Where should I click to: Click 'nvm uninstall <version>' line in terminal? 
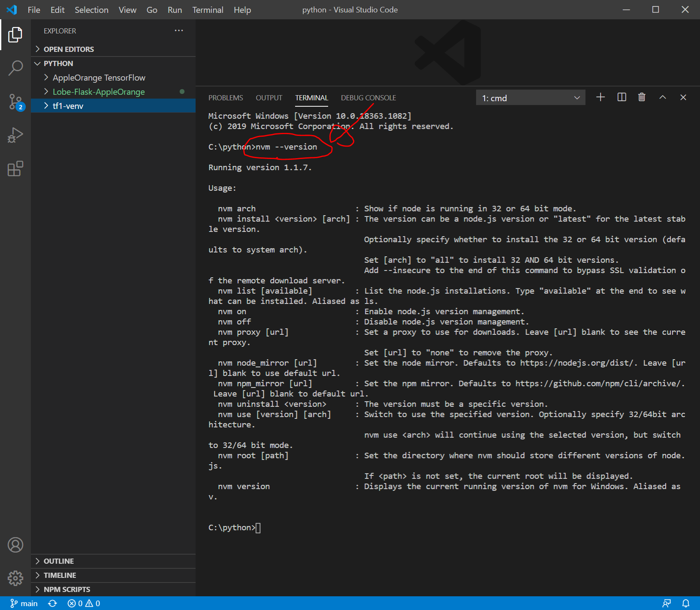(x=272, y=404)
